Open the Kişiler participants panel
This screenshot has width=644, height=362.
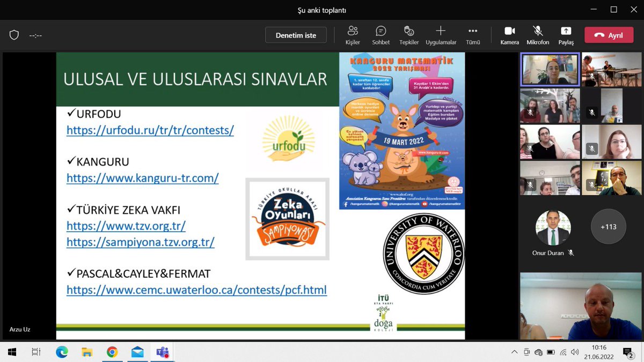tap(353, 35)
